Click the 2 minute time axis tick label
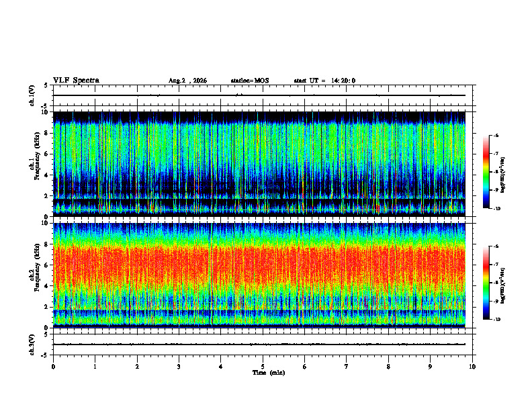The width and height of the screenshot is (532, 411). (x=137, y=367)
